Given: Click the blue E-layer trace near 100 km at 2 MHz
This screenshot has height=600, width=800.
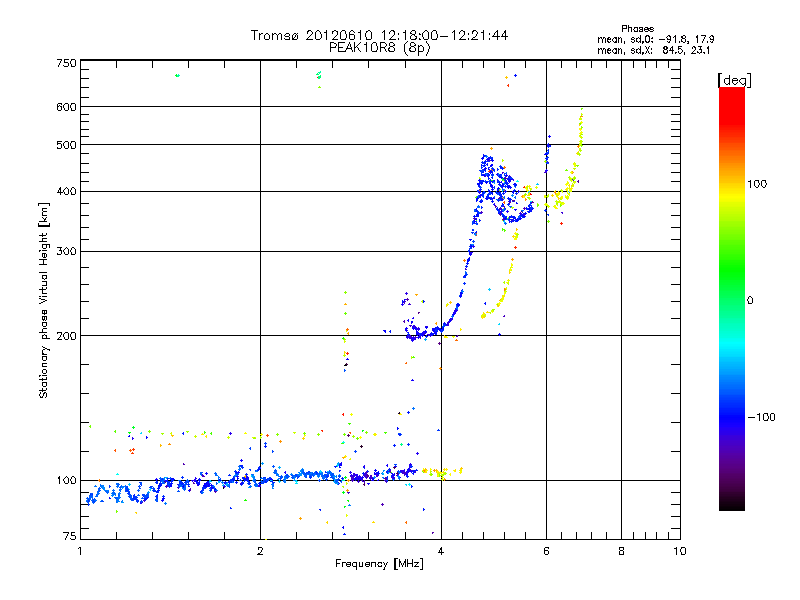Looking at the screenshot, I should (260, 480).
